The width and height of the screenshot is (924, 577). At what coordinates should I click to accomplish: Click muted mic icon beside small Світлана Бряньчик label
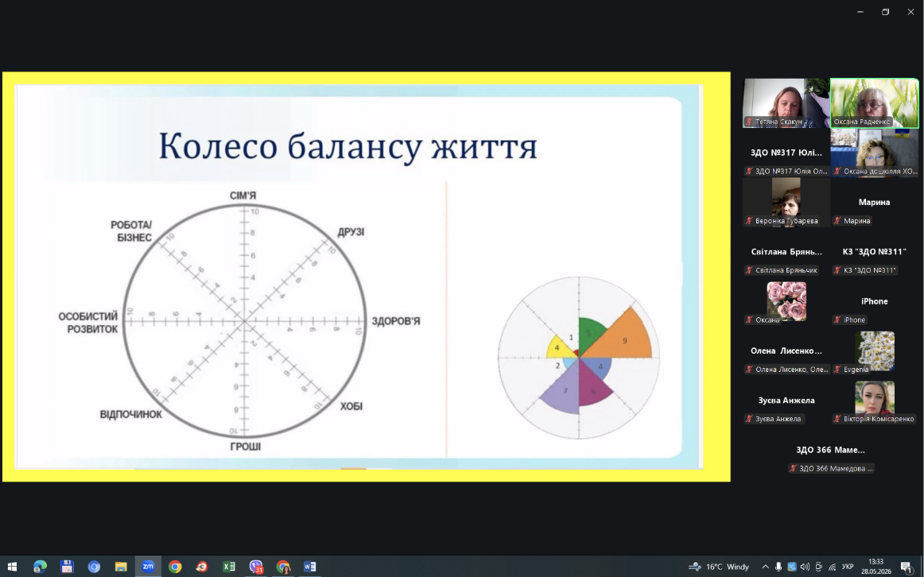[x=749, y=270]
